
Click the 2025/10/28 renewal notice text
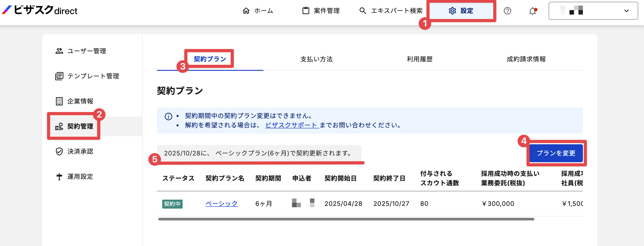258,153
